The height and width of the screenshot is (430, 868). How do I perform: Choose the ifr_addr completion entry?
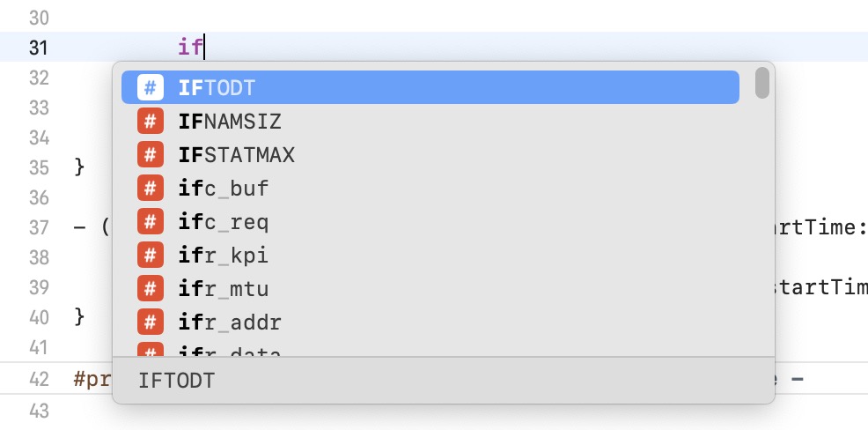430,322
